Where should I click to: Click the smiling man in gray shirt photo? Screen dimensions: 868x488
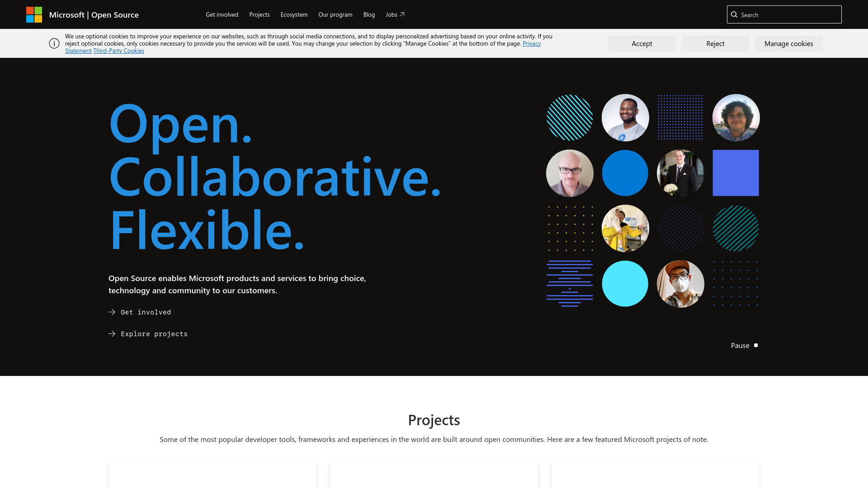tap(625, 117)
